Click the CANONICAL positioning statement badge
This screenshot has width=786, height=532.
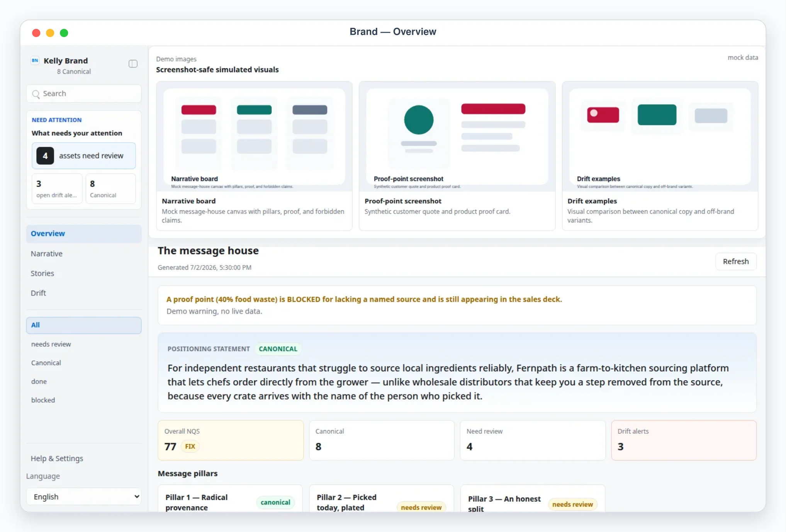pos(278,349)
